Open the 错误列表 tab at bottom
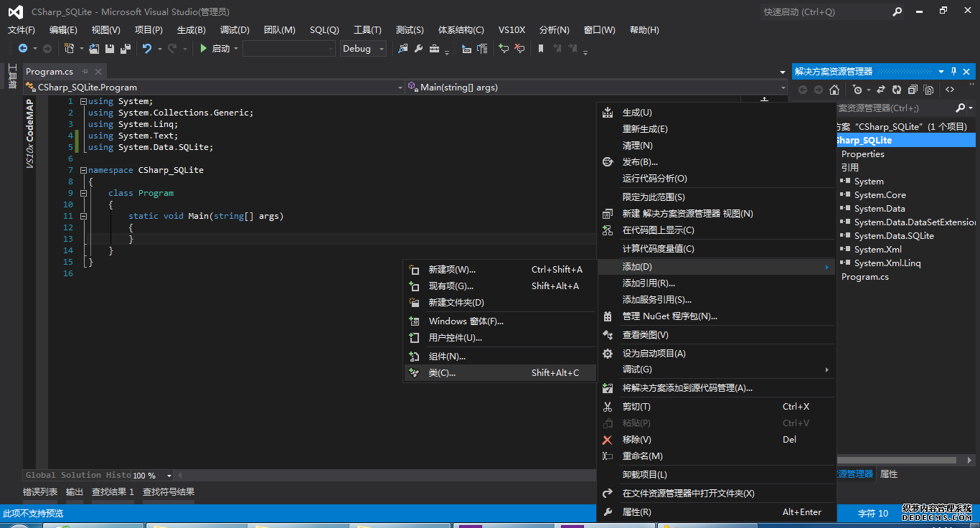This screenshot has width=980, height=528. [40, 492]
